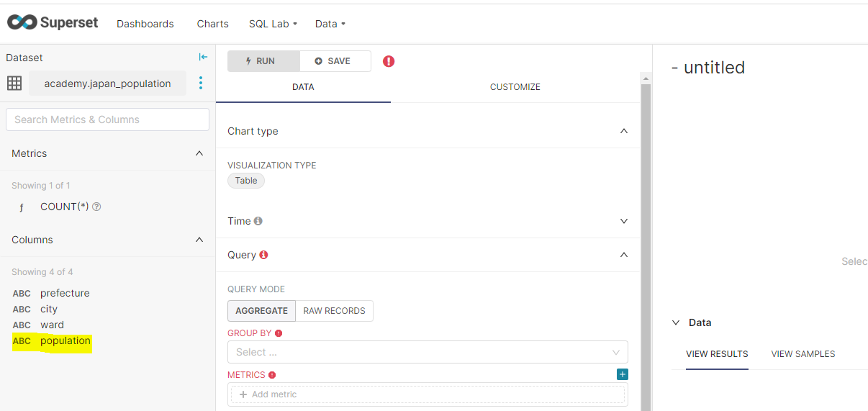
Task: Switch query mode to Aggregate
Action: [x=261, y=311]
